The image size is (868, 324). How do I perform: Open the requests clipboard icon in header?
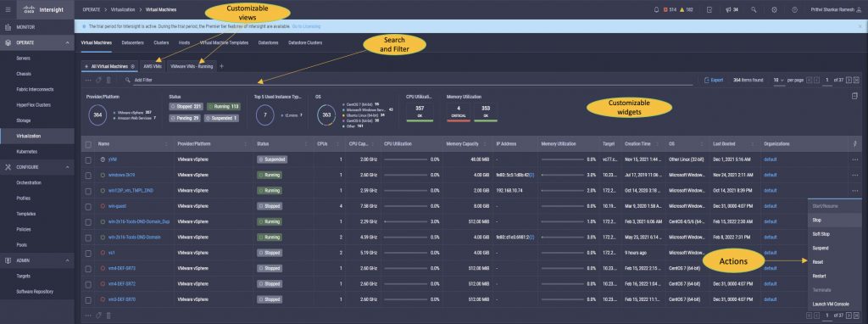click(709, 9)
